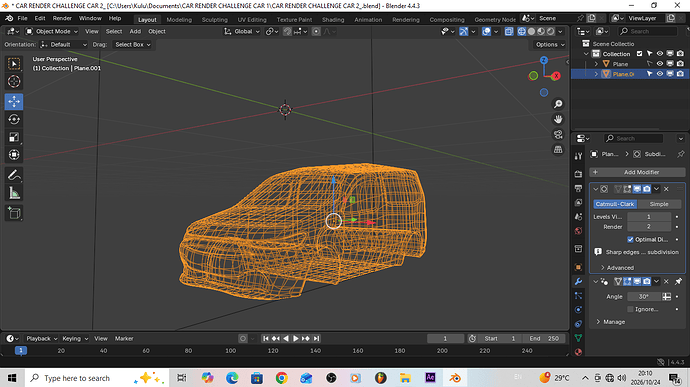The image size is (690, 387).
Task: Expand the Manage section
Action: pyautogui.click(x=610, y=322)
